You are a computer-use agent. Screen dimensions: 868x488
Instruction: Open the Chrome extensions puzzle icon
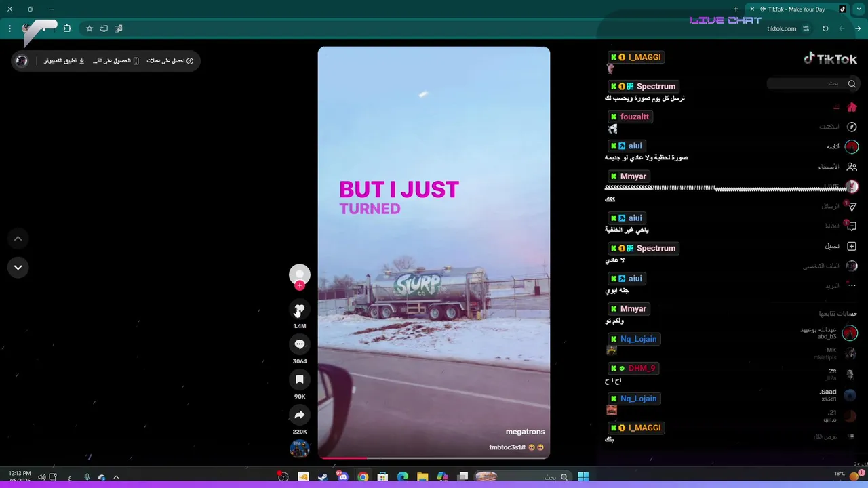[66, 28]
